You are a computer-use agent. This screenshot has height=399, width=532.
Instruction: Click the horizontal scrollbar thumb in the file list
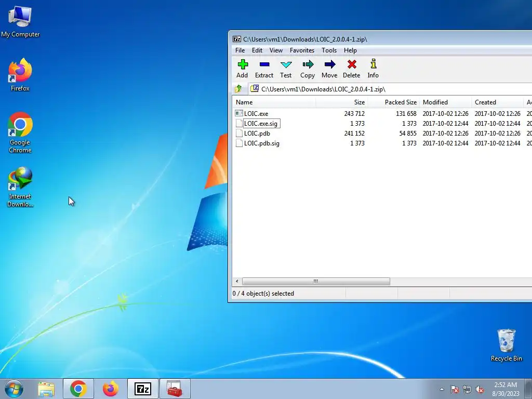coord(316,281)
